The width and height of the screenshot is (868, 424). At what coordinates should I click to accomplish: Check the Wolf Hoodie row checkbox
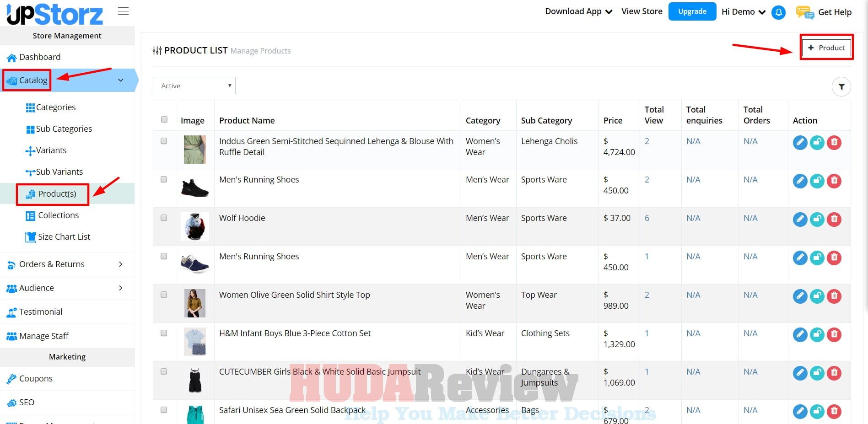(164, 218)
